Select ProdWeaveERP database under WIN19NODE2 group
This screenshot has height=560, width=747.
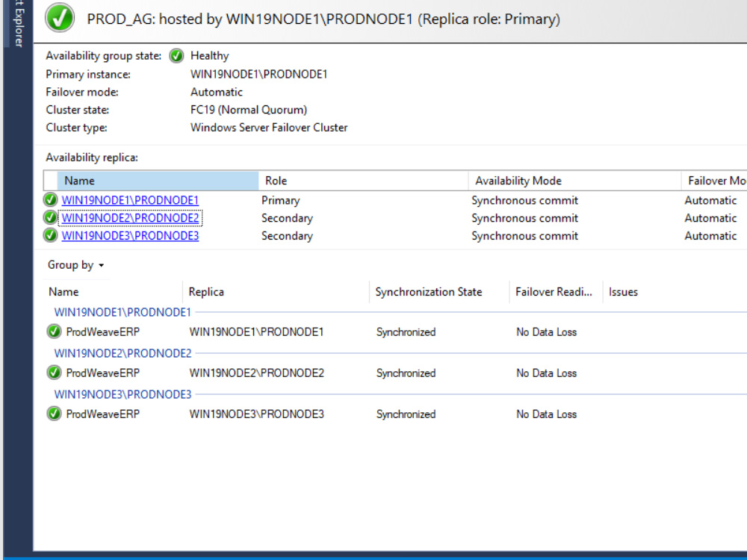click(x=102, y=373)
